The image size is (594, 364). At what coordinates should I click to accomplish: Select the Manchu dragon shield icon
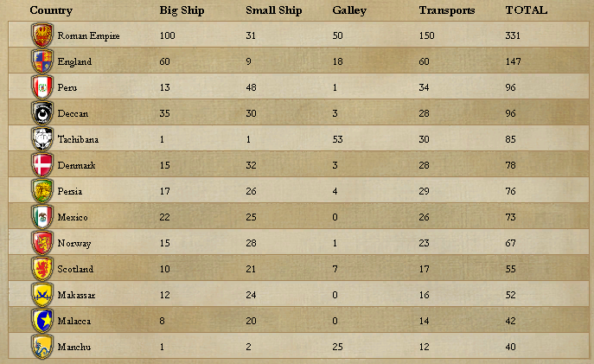pyautogui.click(x=42, y=347)
